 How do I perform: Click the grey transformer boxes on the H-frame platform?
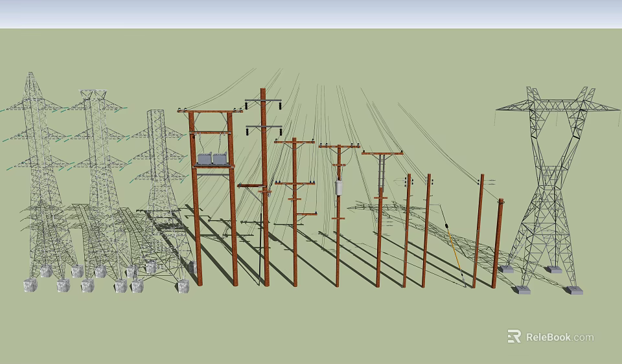[213, 159]
